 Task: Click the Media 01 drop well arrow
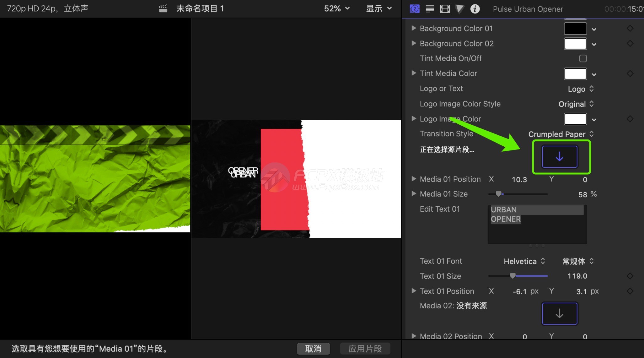click(x=560, y=157)
